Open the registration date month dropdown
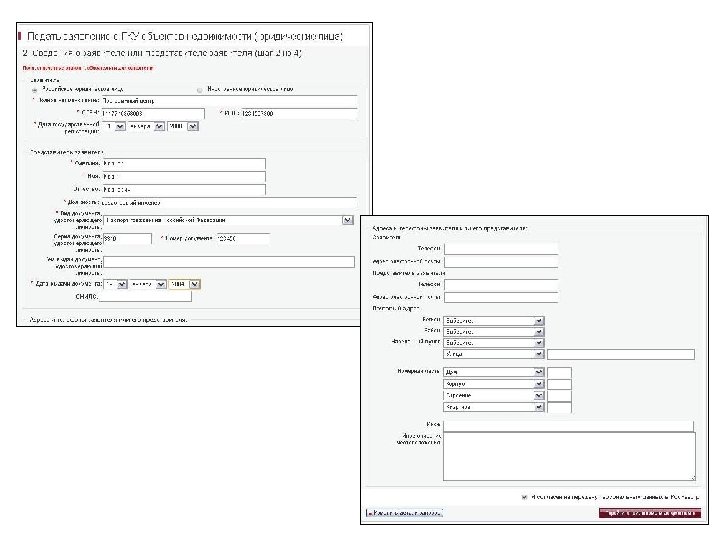The height and width of the screenshot is (540, 720). [146, 126]
